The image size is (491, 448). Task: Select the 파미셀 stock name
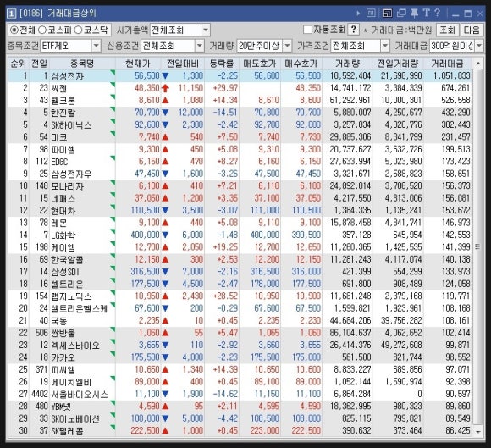pos(63,149)
